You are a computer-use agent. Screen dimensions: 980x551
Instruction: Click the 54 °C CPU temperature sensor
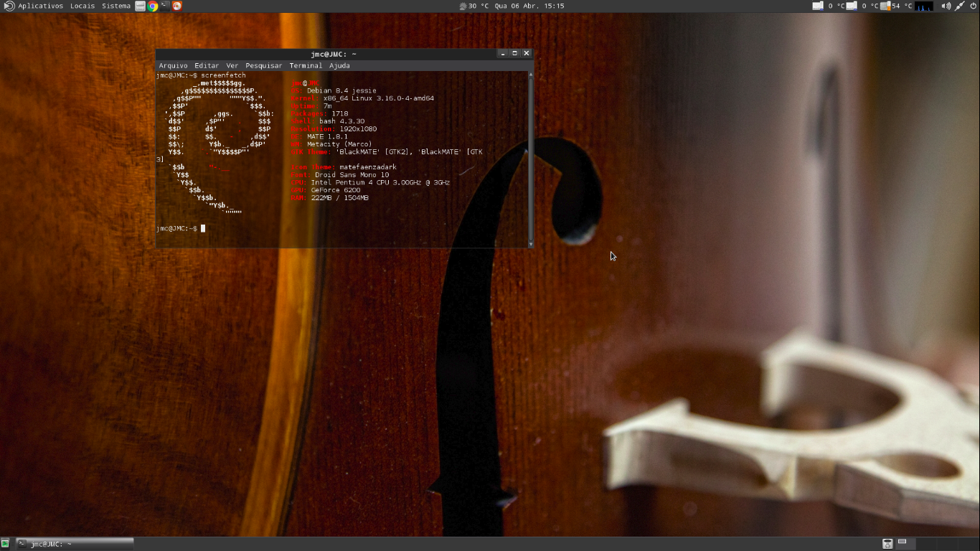(896, 6)
